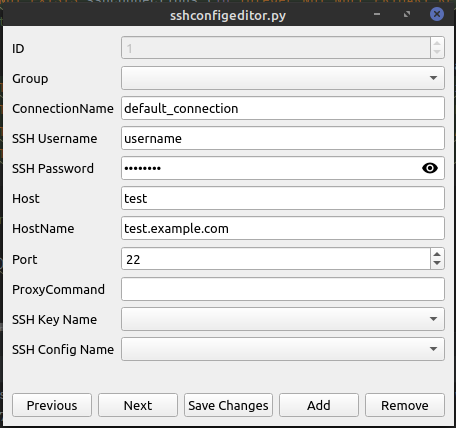The width and height of the screenshot is (456, 428).
Task: Go to the Previous connection record
Action: (52, 405)
